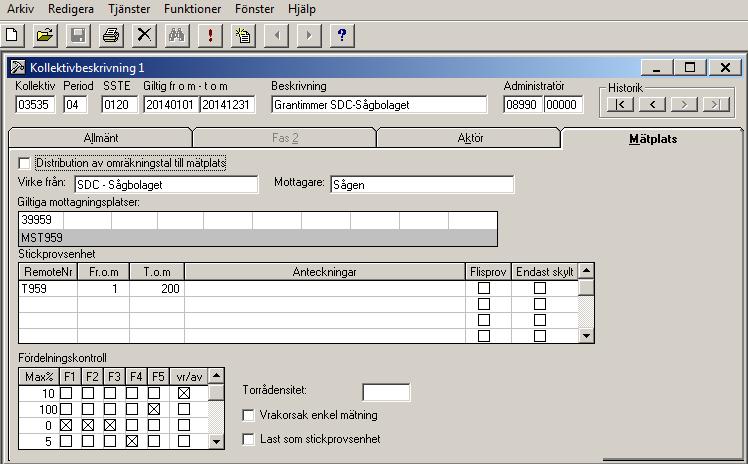Click the Max% column header
This screenshot has height=464, width=748.
(39, 377)
